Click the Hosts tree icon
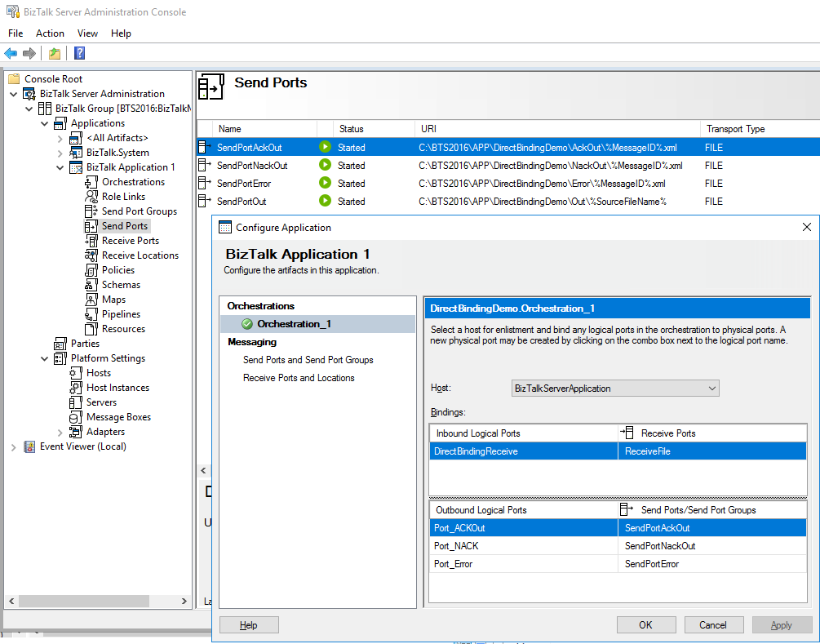 [x=75, y=373]
